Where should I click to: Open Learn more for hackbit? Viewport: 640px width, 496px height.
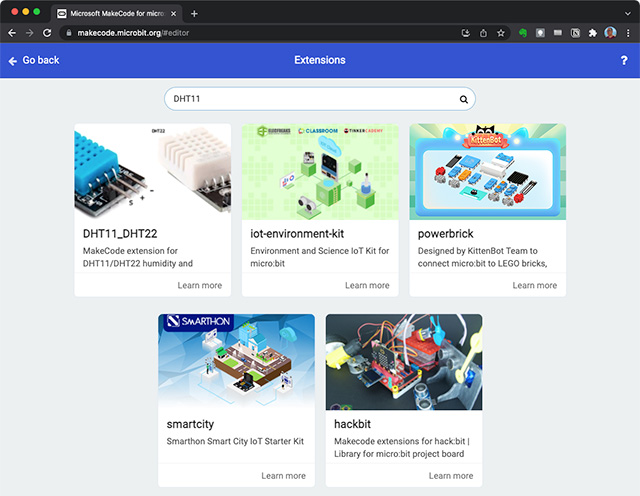(451, 475)
